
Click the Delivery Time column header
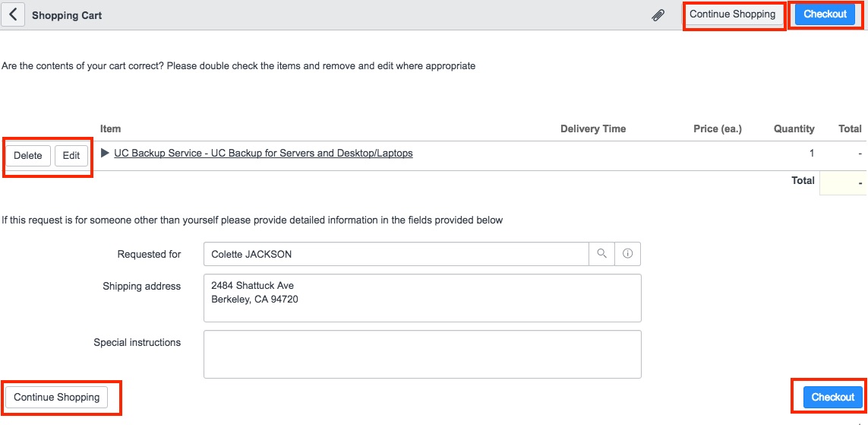point(592,129)
